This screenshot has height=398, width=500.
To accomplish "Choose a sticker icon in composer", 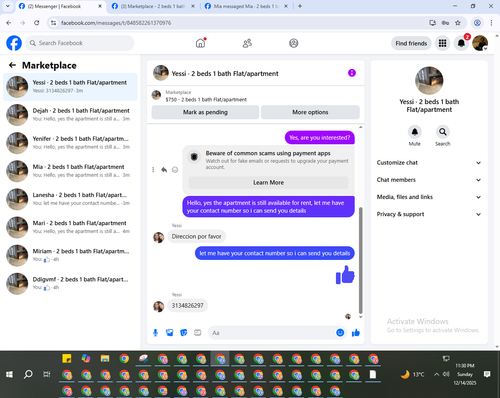I will [x=184, y=333].
